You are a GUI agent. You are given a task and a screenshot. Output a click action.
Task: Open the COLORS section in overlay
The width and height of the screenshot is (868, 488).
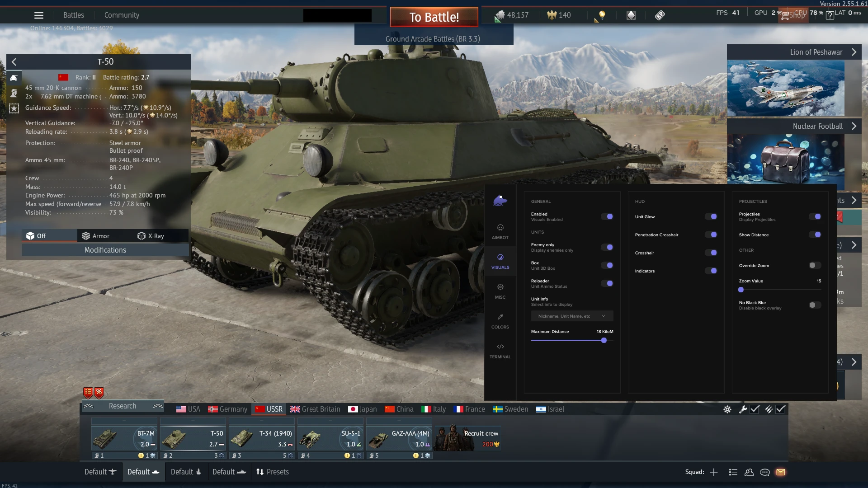[500, 321]
